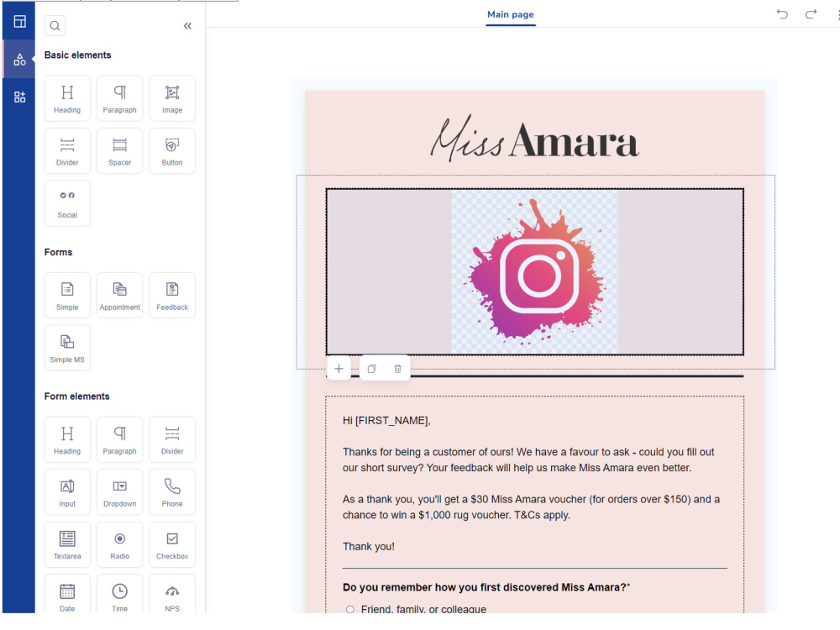
Task: Add a Date form field
Action: (x=67, y=595)
